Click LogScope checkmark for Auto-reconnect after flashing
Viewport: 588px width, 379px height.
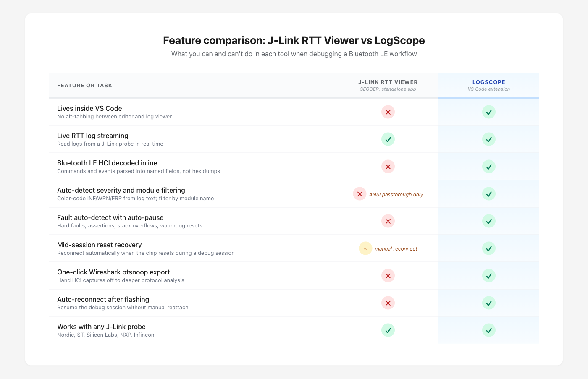coord(489,303)
